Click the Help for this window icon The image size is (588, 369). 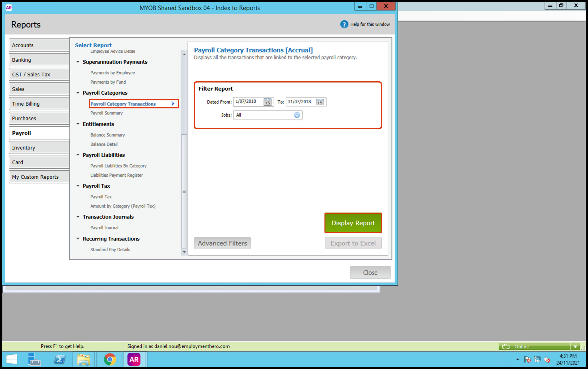pyautogui.click(x=344, y=24)
